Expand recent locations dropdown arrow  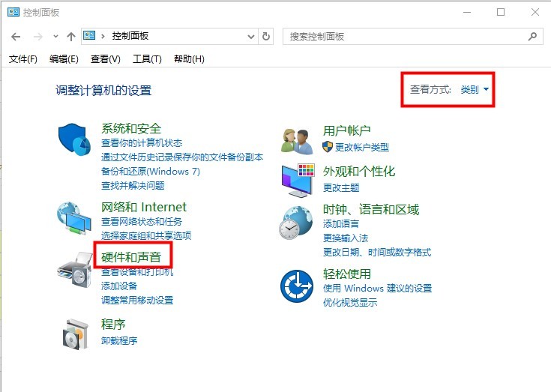point(55,37)
